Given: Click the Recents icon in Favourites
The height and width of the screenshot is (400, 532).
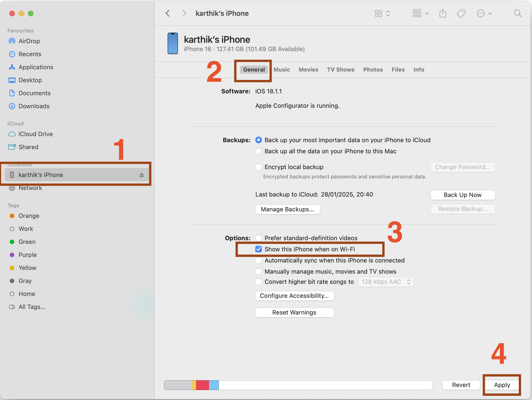Looking at the screenshot, I should point(12,54).
